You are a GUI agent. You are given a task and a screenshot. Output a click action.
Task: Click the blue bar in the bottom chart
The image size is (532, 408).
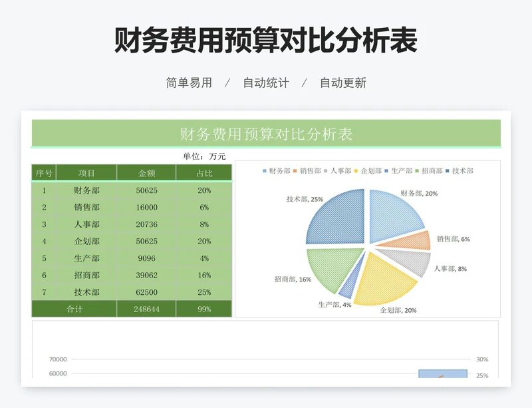[443, 373]
